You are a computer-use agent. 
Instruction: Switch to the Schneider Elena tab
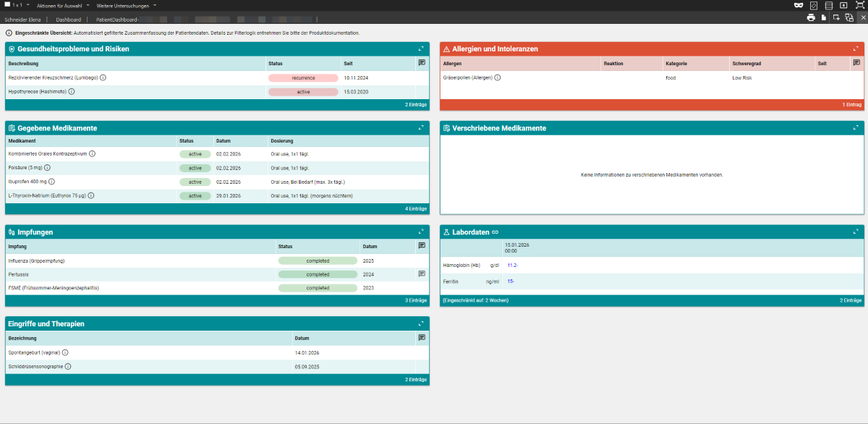pos(23,19)
